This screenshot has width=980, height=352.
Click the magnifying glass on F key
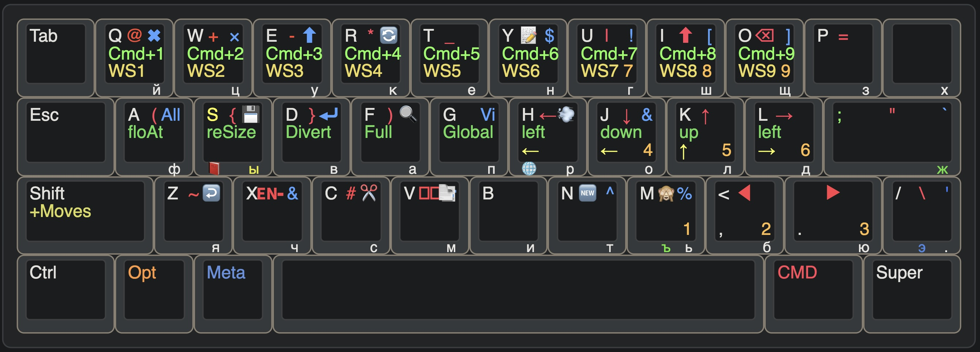408,114
